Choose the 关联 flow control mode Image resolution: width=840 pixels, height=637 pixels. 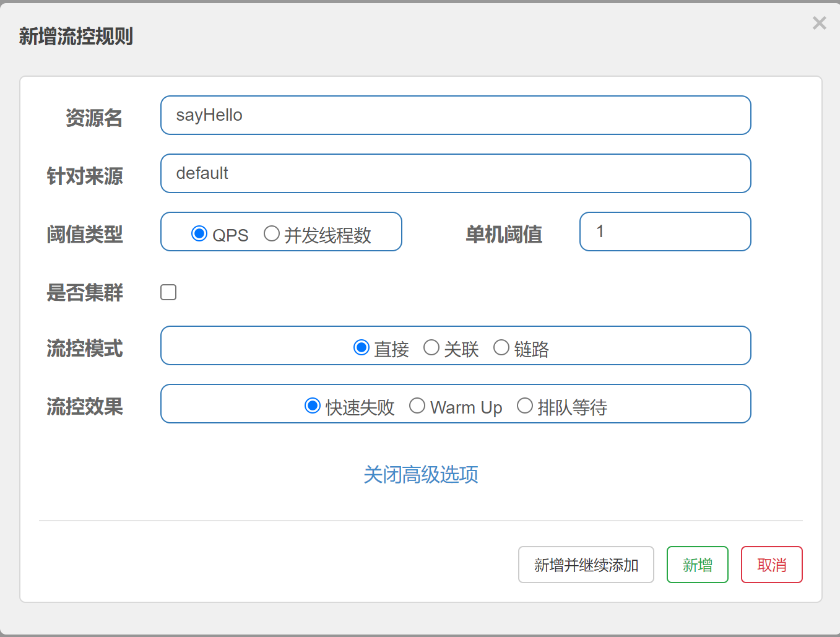coord(431,347)
